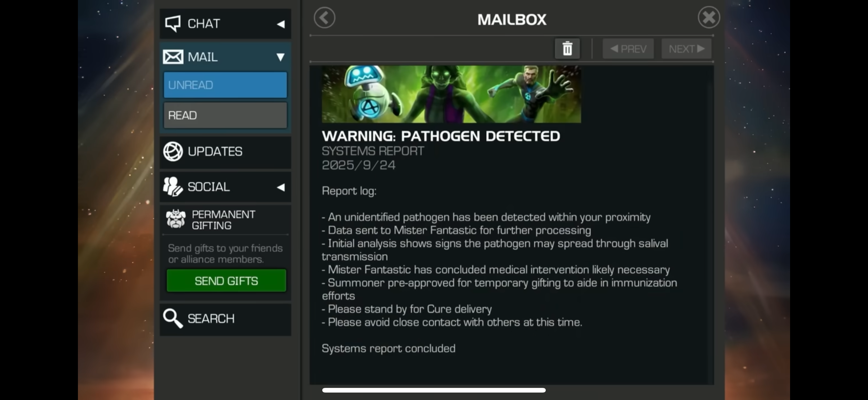Click the trash delete mail icon
The image size is (868, 400).
click(x=567, y=49)
